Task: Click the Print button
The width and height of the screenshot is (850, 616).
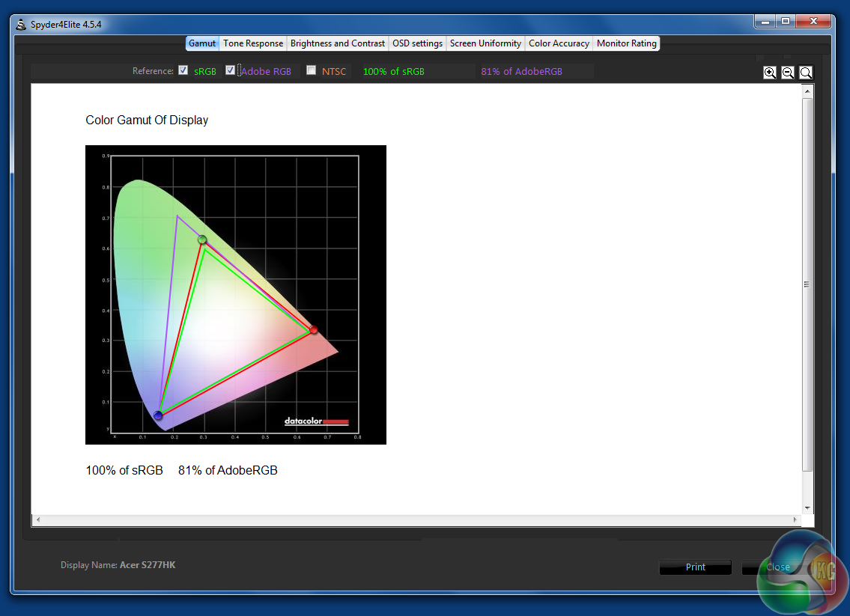Action: click(696, 567)
